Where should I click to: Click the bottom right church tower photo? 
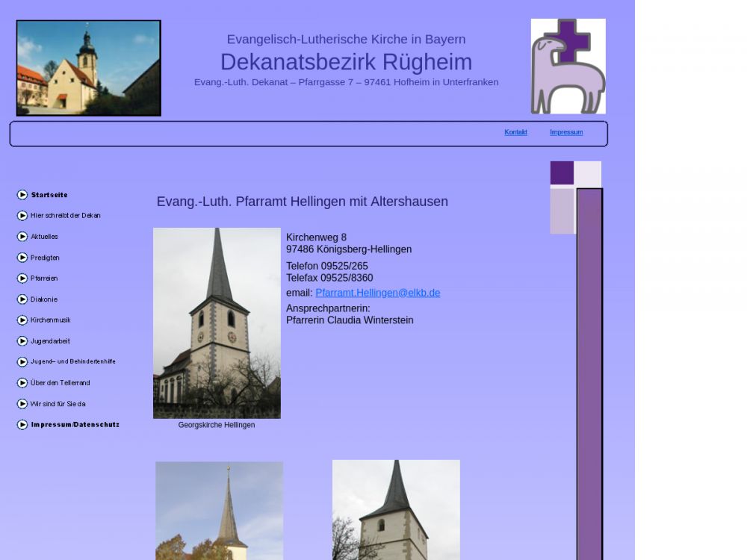396,509
